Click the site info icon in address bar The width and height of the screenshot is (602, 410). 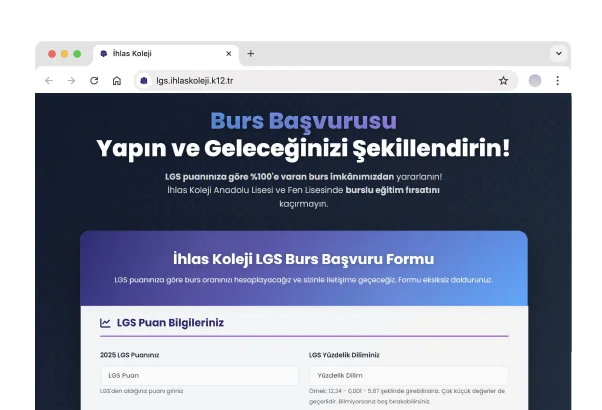coord(144,81)
